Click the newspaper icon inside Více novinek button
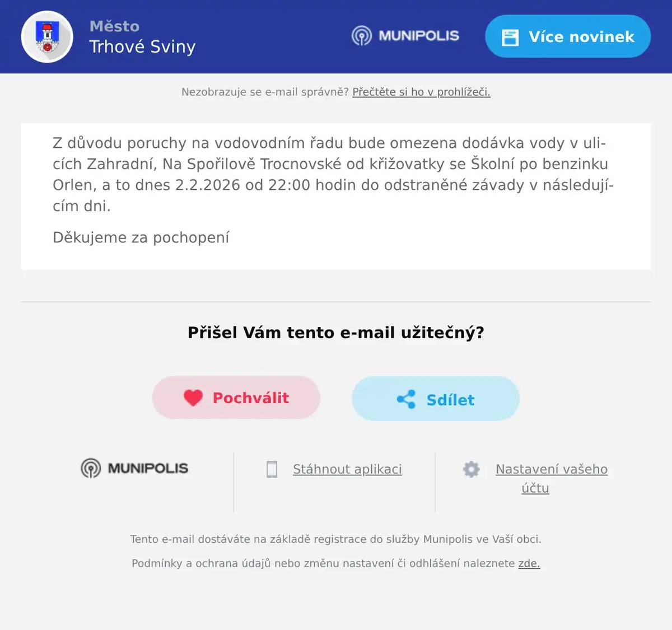This screenshot has width=672, height=630. tap(510, 36)
